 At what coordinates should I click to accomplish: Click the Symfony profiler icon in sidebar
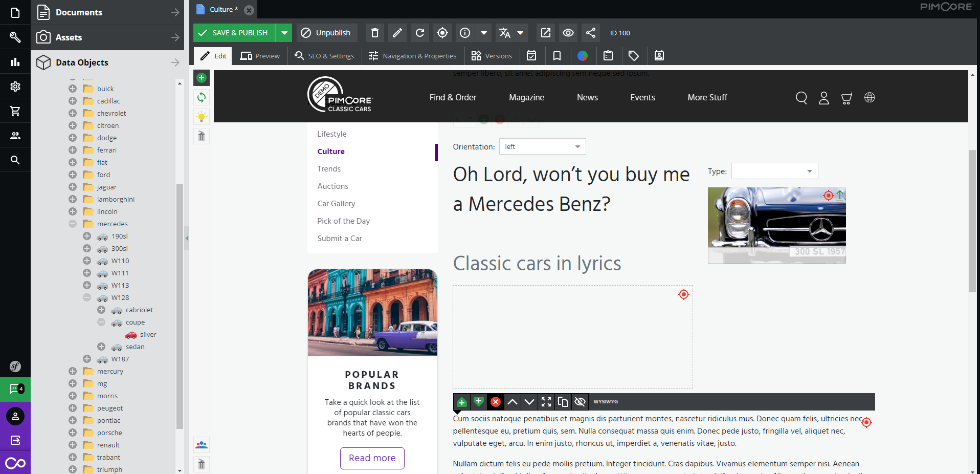pyautogui.click(x=15, y=366)
